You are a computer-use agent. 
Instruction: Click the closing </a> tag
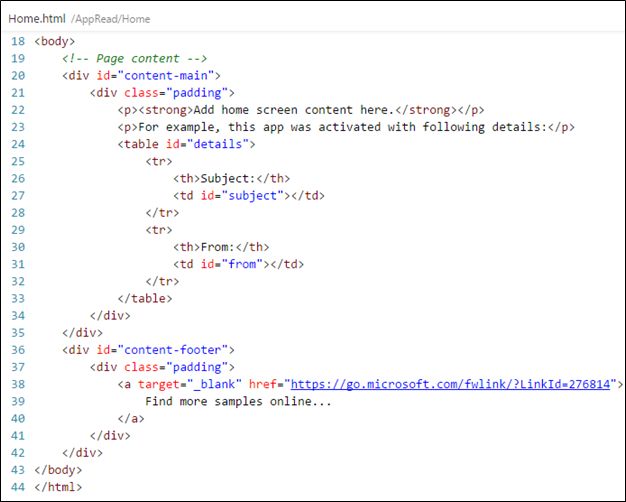pos(131,419)
